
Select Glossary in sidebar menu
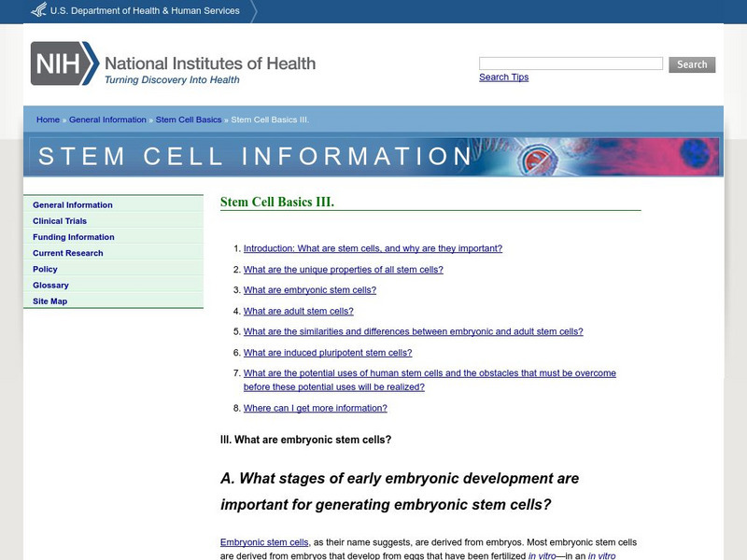[50, 286]
